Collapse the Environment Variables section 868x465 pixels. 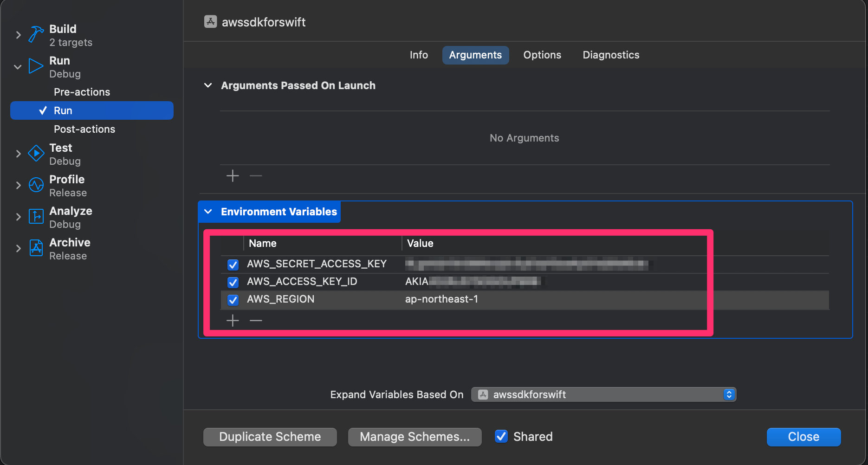(x=208, y=212)
